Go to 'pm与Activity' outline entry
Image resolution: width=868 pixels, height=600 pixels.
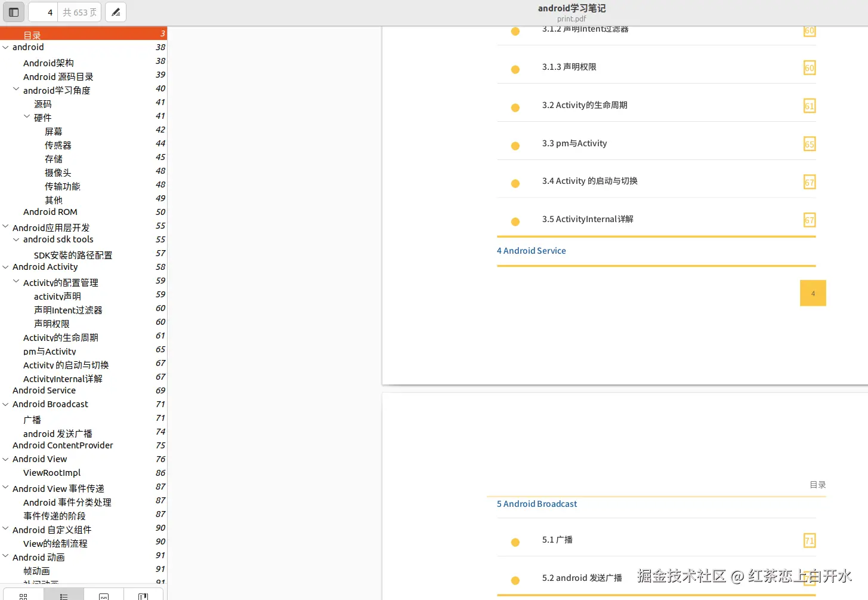tap(50, 351)
